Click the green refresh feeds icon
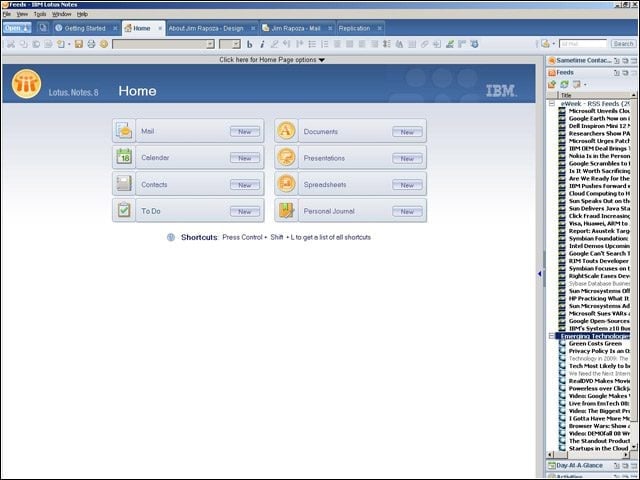 tap(564, 84)
